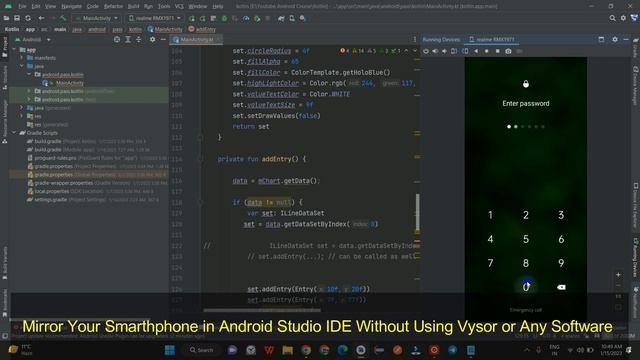
Task: Click the device Home circle button
Action: point(487,51)
